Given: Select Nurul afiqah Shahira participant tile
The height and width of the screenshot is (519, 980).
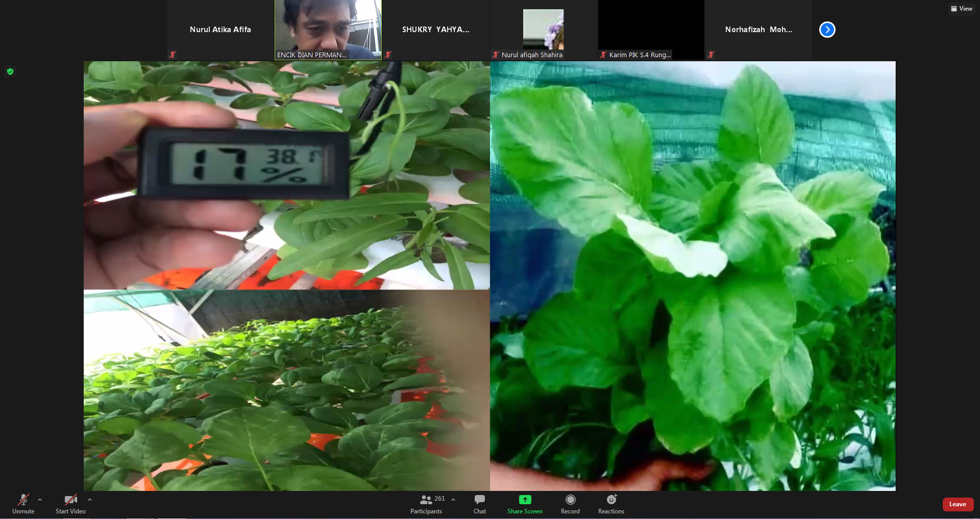Looking at the screenshot, I should [x=543, y=30].
